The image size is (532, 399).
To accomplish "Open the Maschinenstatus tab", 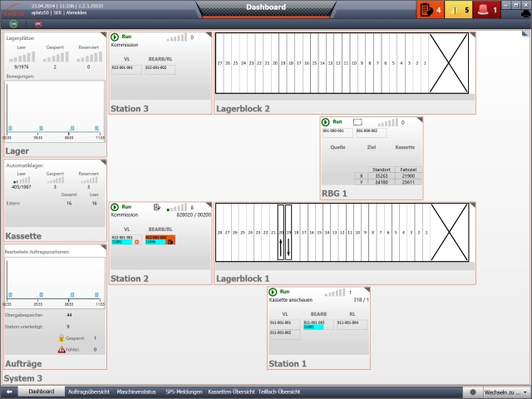I will point(137,391).
